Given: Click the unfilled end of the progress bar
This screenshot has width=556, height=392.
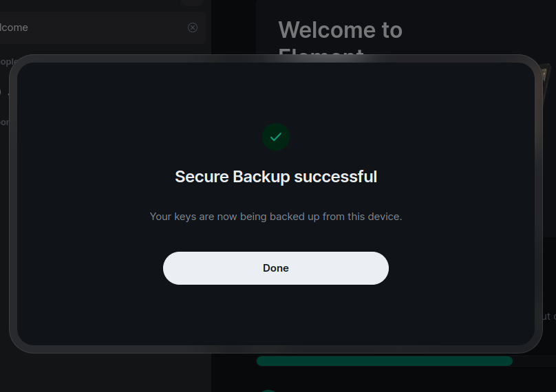Looking at the screenshot, I should click(x=535, y=361).
